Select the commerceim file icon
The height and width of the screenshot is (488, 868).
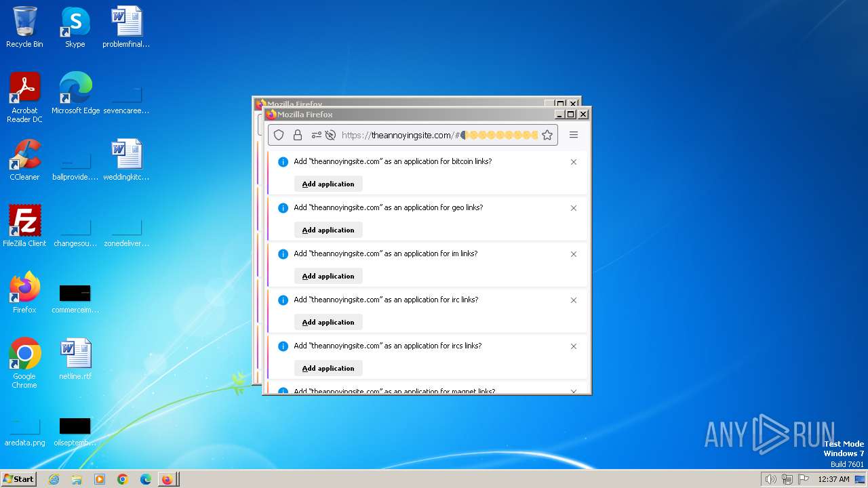coord(75,298)
